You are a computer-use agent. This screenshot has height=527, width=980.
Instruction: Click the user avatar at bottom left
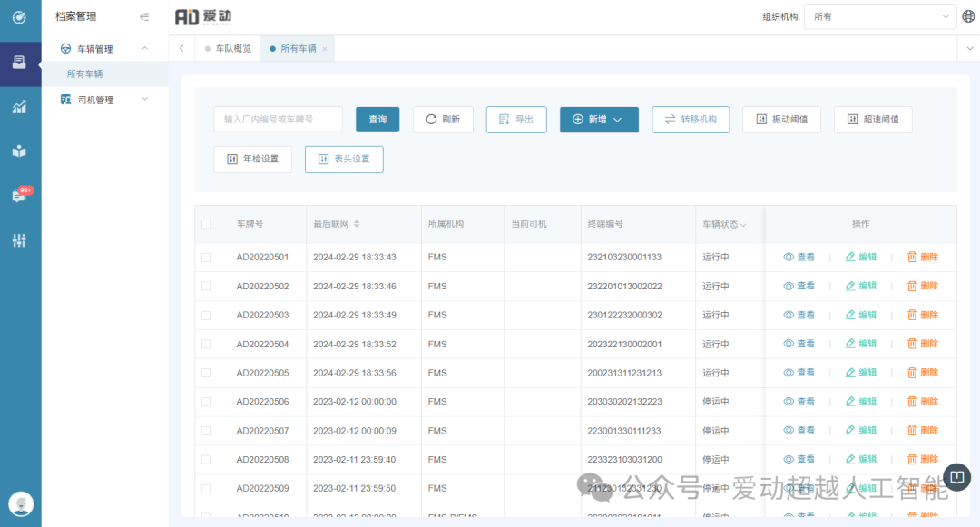[20, 503]
